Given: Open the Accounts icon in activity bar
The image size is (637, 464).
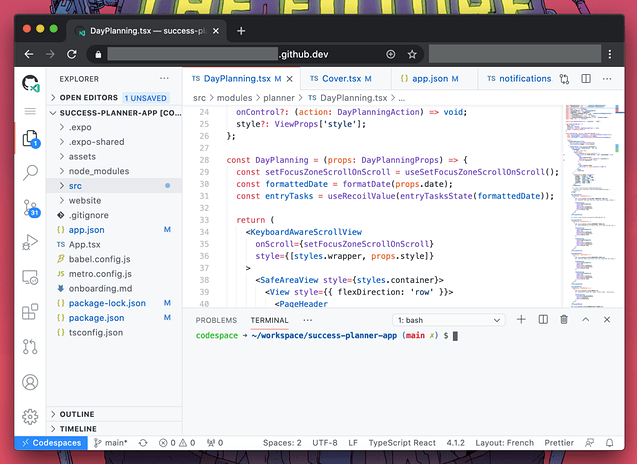Looking at the screenshot, I should pos(30,382).
